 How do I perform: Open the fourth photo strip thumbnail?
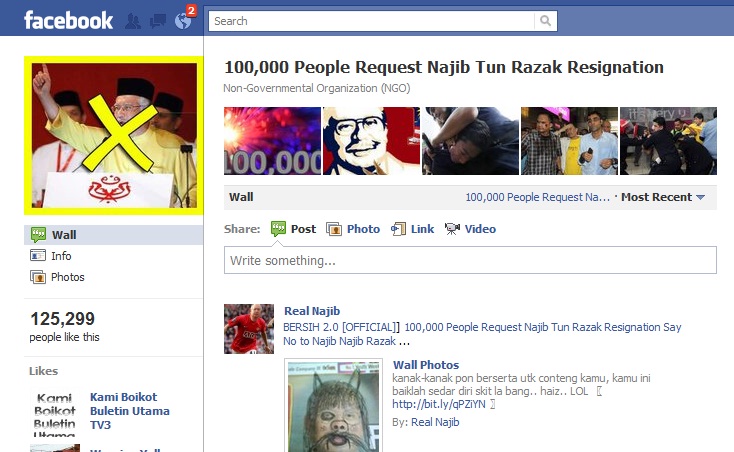(570, 141)
